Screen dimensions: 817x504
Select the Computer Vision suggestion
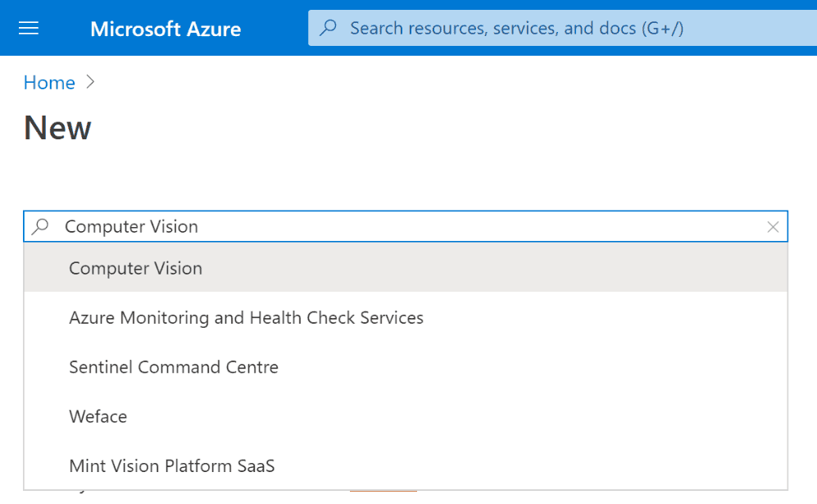click(x=135, y=269)
